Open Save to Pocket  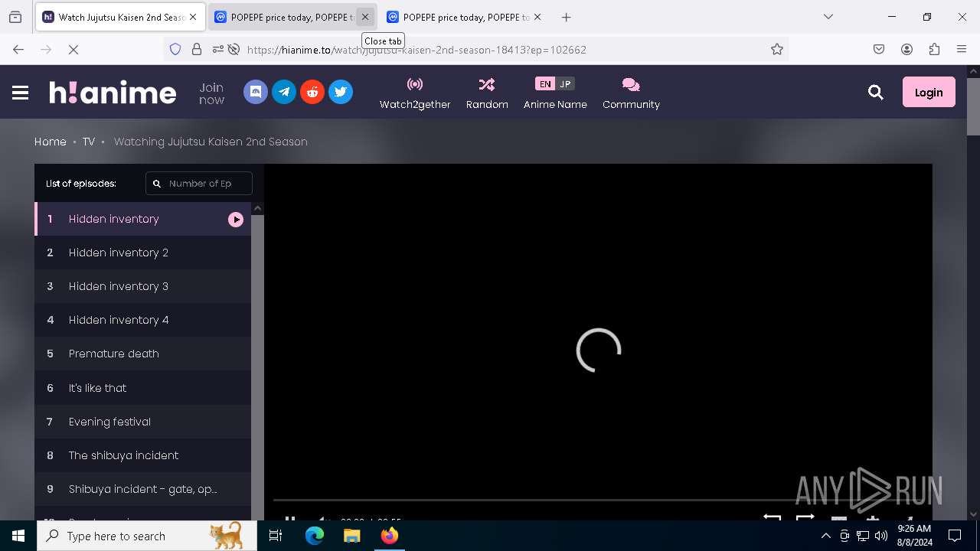879,49
